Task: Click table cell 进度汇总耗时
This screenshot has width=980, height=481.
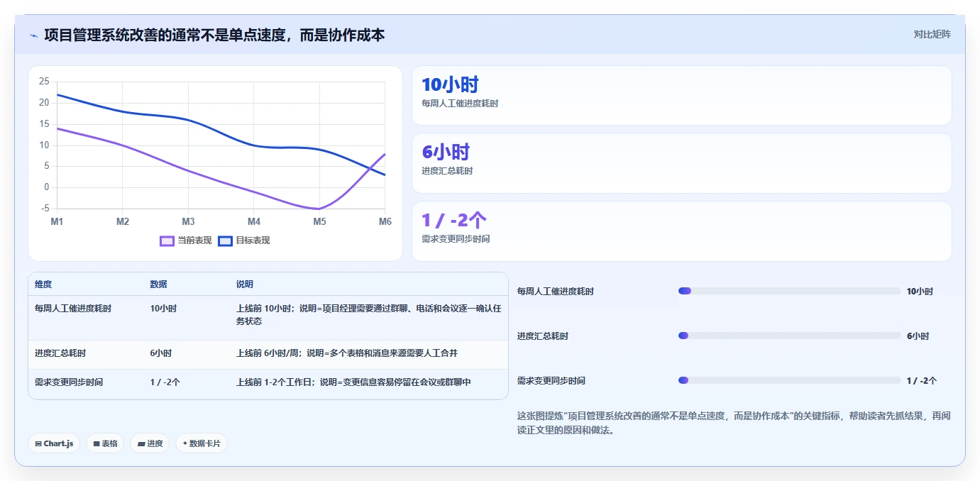Action: pos(60,353)
